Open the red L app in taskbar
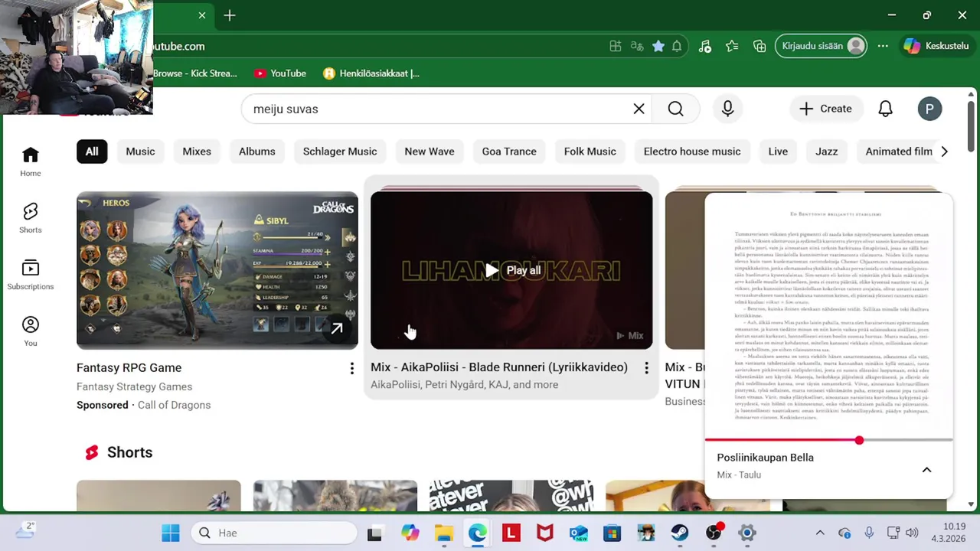The width and height of the screenshot is (980, 551). (511, 533)
